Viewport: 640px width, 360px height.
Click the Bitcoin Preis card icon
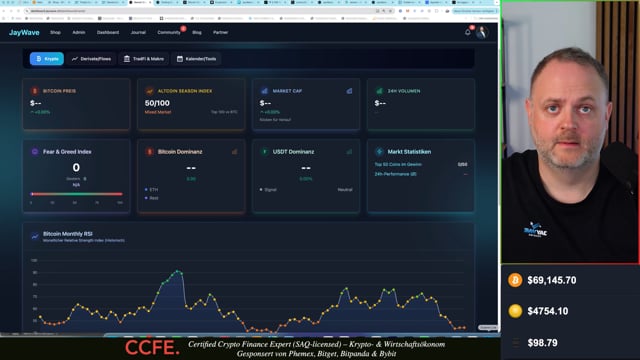35,91
